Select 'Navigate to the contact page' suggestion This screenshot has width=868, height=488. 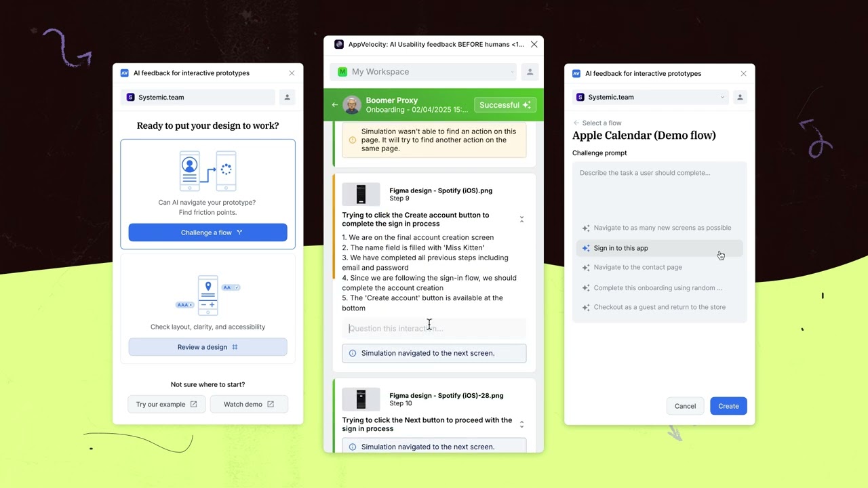coord(659,268)
